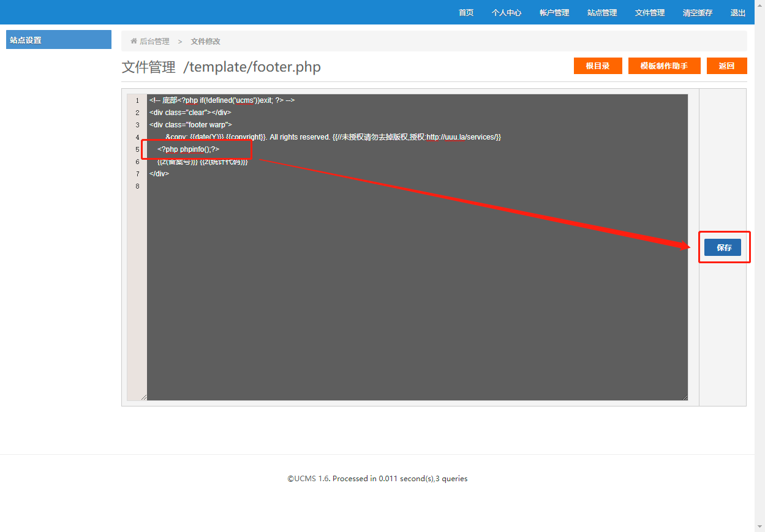Select 站点设置 sidebar item

tap(59, 40)
